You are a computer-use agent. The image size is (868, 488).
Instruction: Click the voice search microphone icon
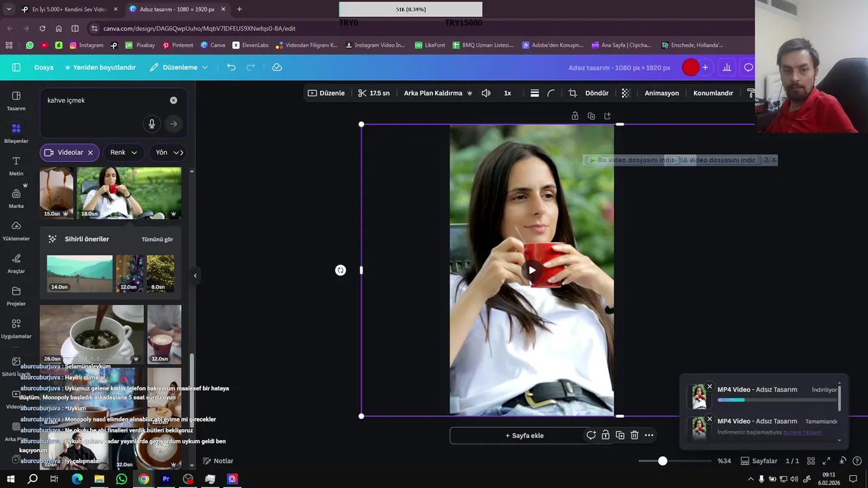click(x=152, y=124)
